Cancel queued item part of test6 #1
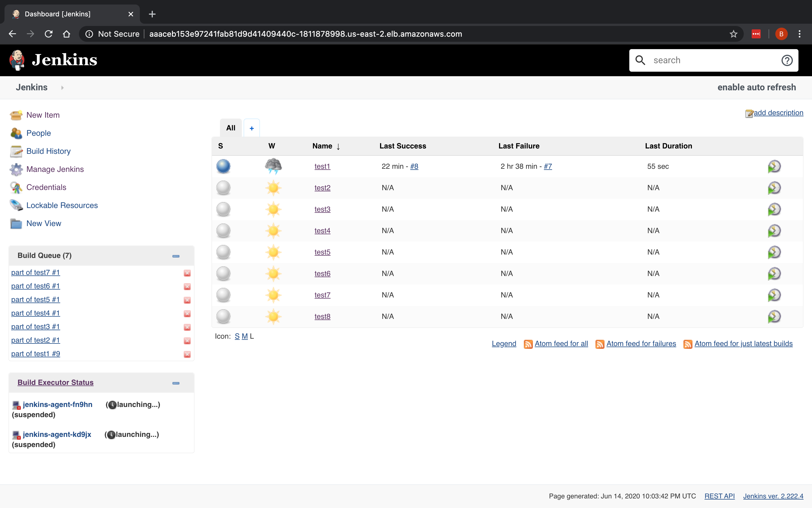Image resolution: width=812 pixels, height=508 pixels. pos(187,286)
